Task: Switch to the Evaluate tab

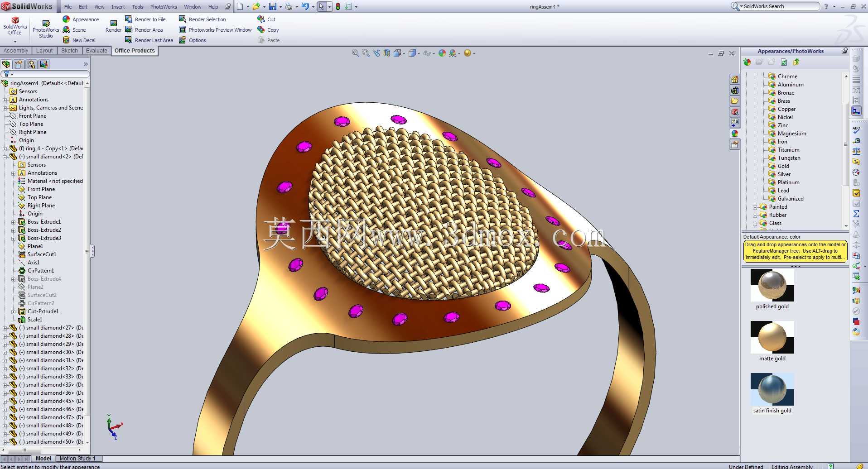Action: click(96, 51)
